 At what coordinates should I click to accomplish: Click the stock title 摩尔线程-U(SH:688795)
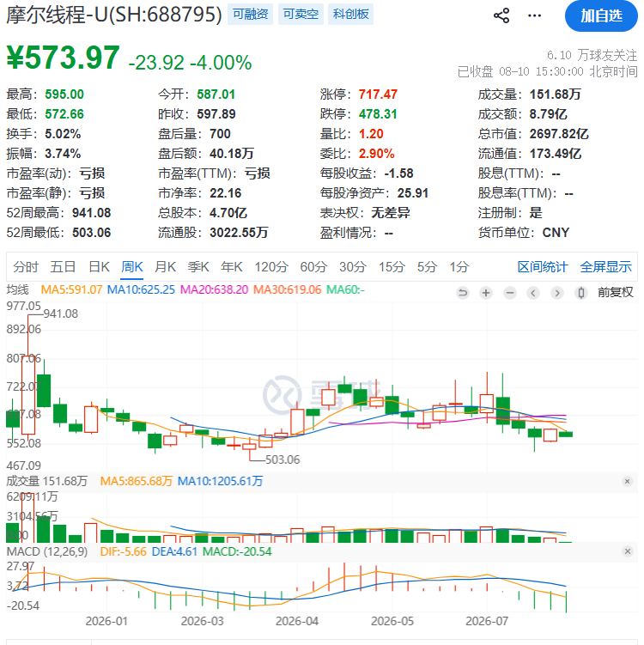[114, 15]
